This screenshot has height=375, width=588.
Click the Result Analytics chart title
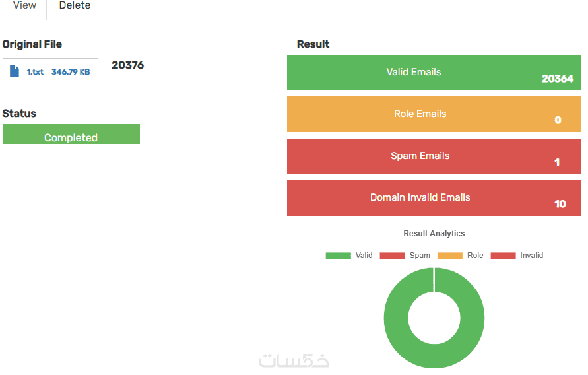(x=434, y=234)
